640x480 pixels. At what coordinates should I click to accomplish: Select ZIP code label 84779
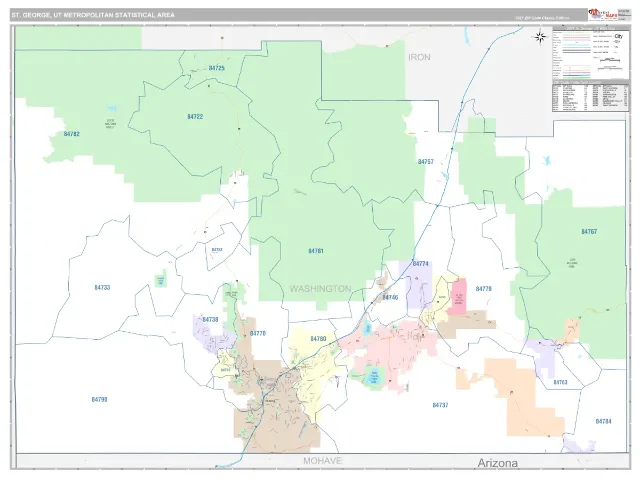point(484,289)
